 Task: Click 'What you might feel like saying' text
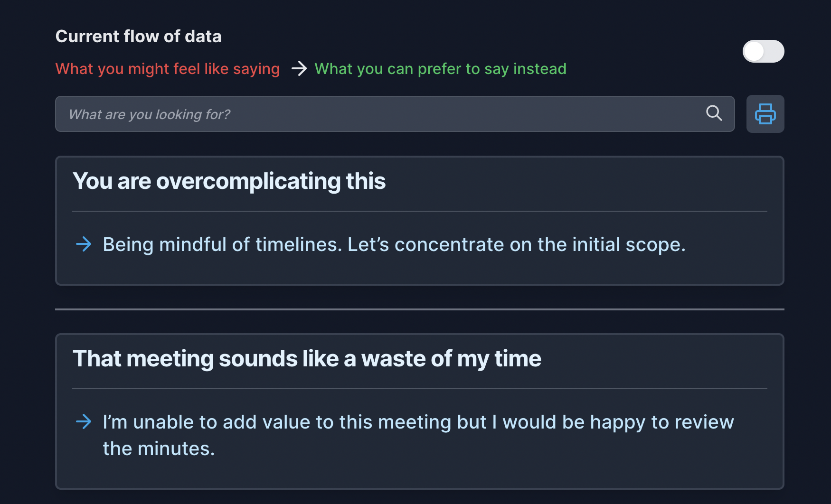tap(168, 69)
